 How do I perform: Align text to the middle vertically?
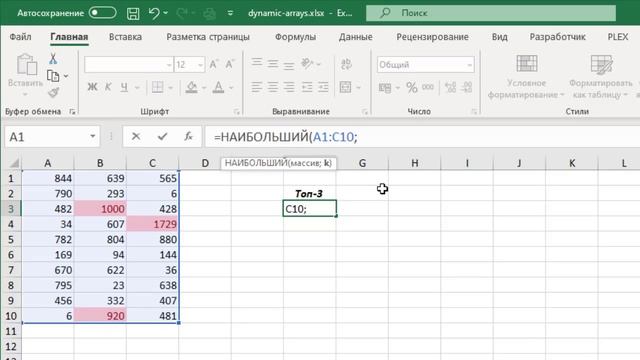(x=273, y=64)
